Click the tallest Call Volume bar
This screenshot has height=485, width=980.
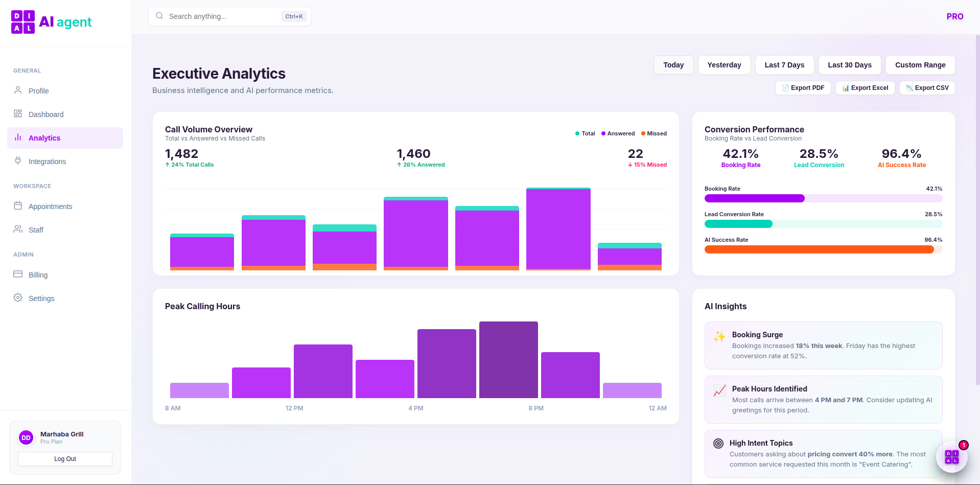pos(558,229)
